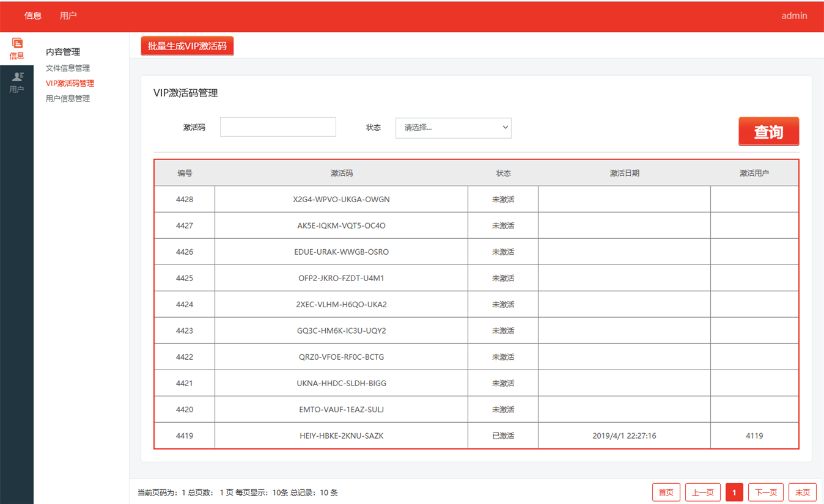Jump to 末页 last page button
This screenshot has width=824, height=504.
[x=803, y=492]
